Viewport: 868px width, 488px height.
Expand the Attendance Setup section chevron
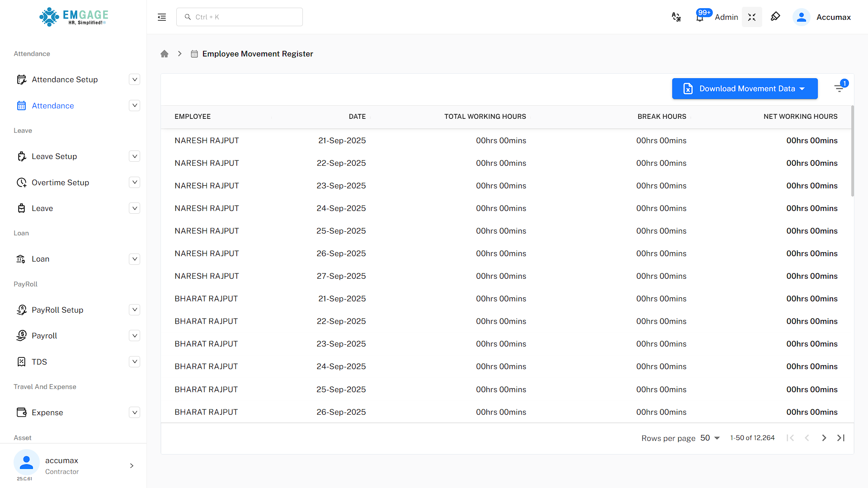pos(134,79)
